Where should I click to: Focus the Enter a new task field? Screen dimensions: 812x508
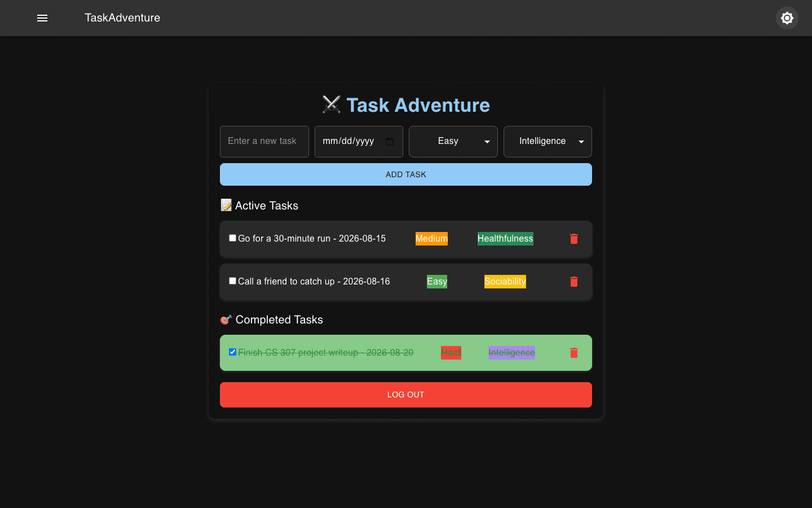point(264,142)
